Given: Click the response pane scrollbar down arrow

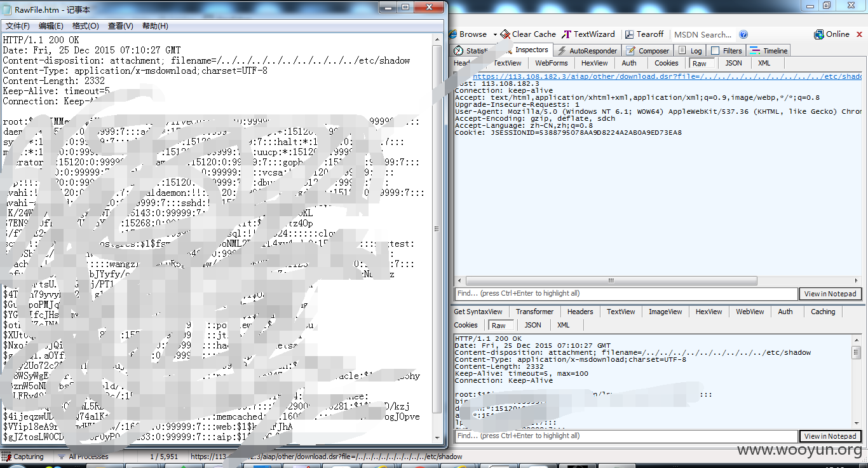Looking at the screenshot, I should pyautogui.click(x=856, y=424).
